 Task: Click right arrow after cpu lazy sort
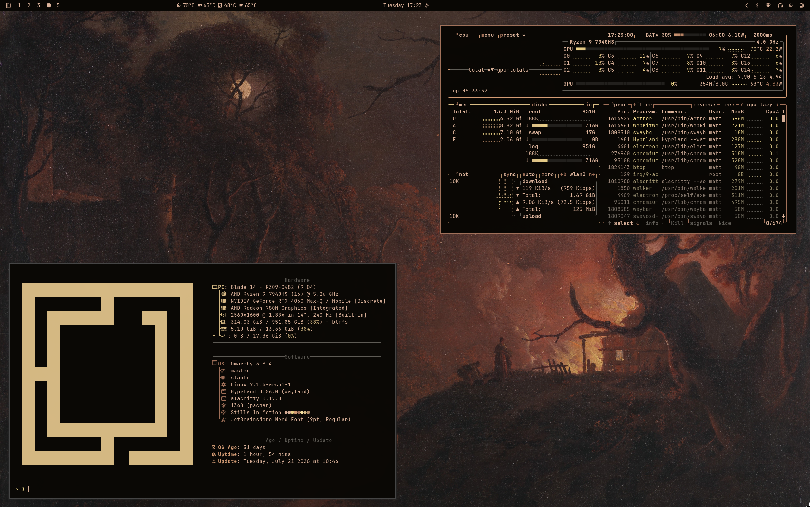(x=778, y=105)
